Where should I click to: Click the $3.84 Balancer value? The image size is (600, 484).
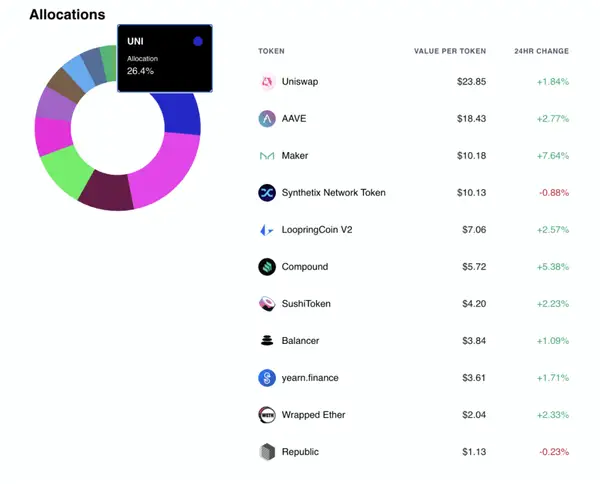(x=474, y=341)
